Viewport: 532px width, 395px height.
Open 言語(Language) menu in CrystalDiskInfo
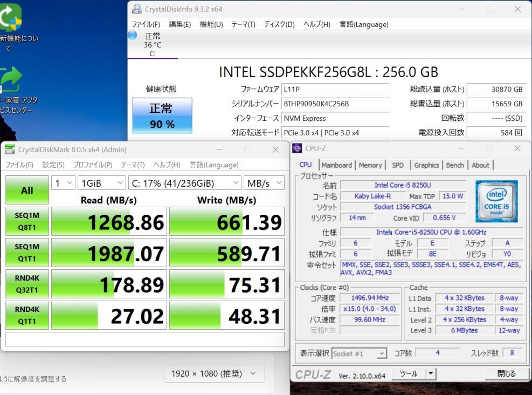tap(364, 24)
